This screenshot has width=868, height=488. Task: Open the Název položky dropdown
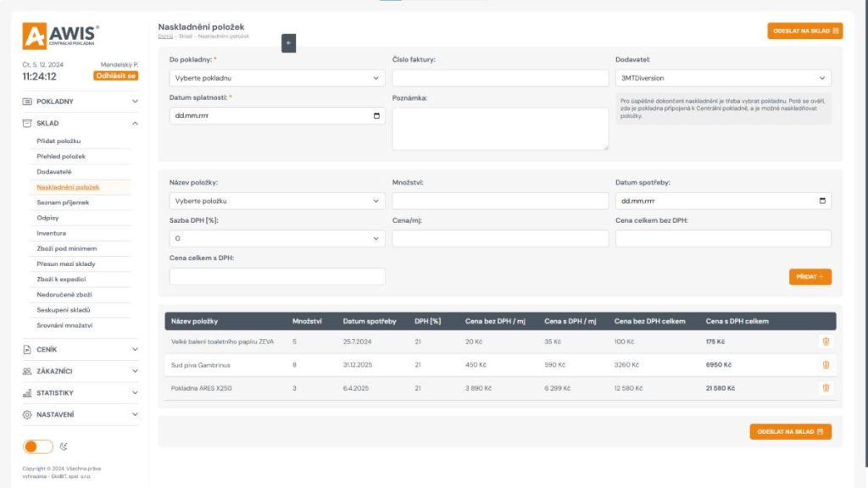click(276, 201)
